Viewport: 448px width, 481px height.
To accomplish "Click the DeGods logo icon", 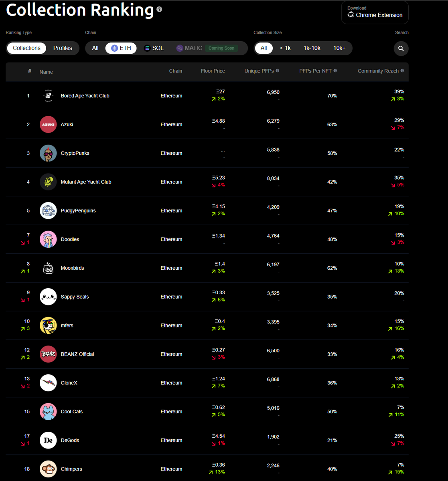I will tap(48, 440).
